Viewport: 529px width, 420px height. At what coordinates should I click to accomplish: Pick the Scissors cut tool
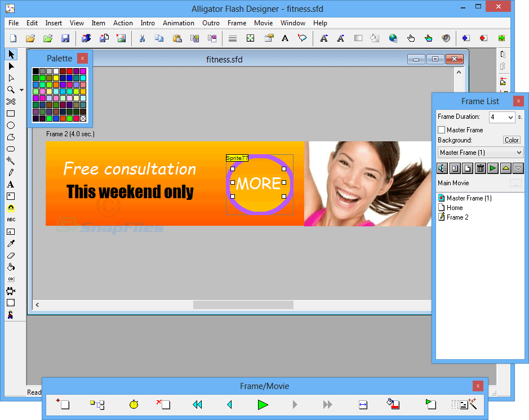click(10, 101)
